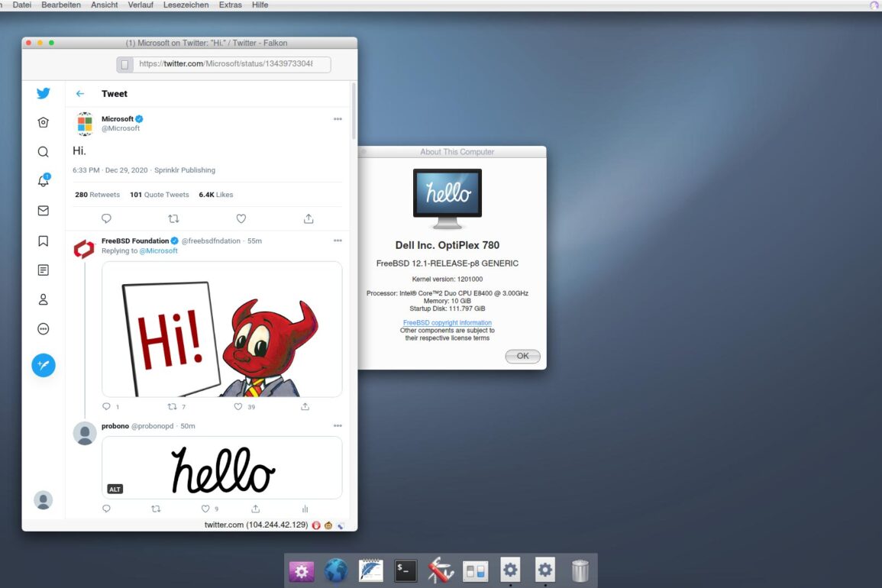Screen dimensions: 882x588
Task: Click the blue compose Tweet button
Action: click(44, 365)
